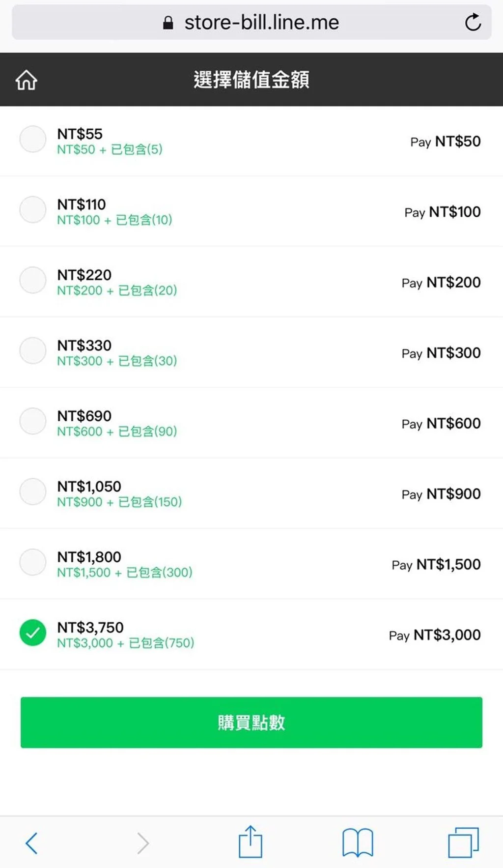Tap the lock icon in address bar
Viewport: 503px width, 868px height.
[x=168, y=23]
